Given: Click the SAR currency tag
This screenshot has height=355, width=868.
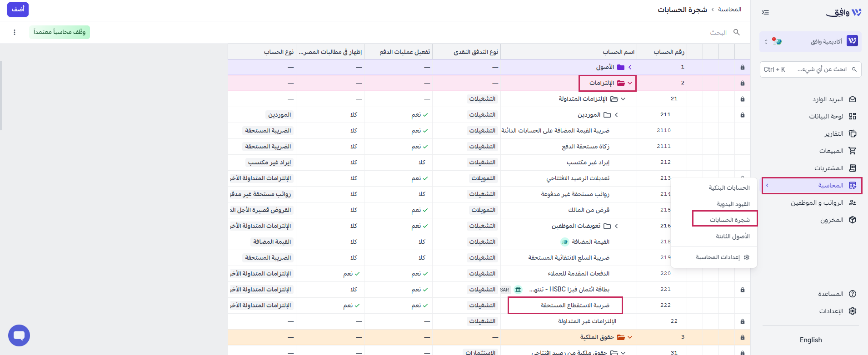Looking at the screenshot, I should tap(504, 290).
